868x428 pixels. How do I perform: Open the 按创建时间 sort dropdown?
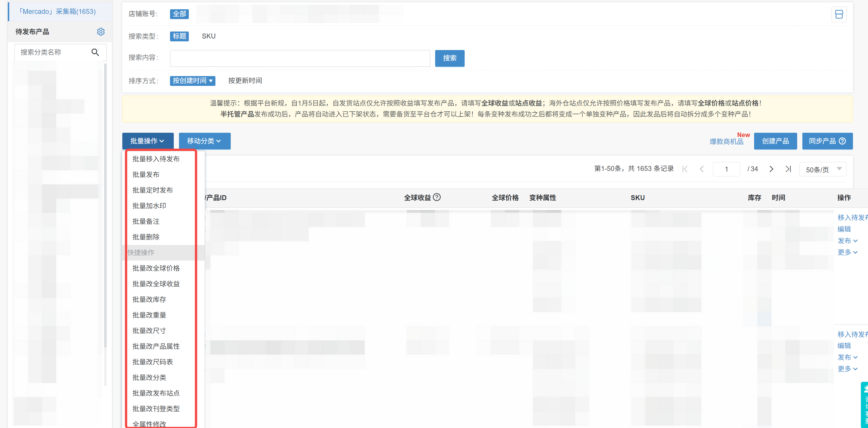click(x=192, y=81)
